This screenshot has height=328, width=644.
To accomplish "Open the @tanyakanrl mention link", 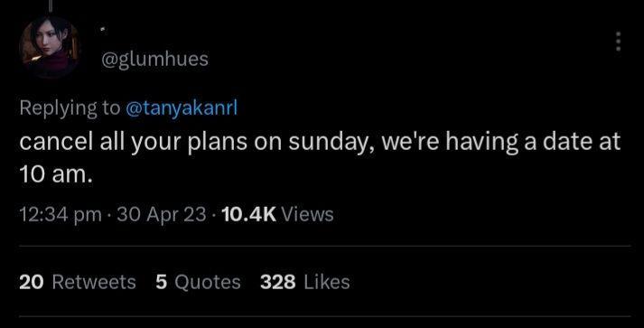I will pyautogui.click(x=182, y=108).
